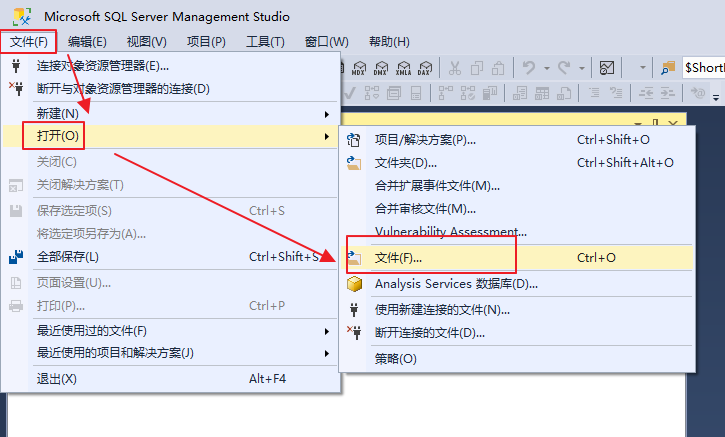Open the undo history dropdown arrow

[546, 68]
